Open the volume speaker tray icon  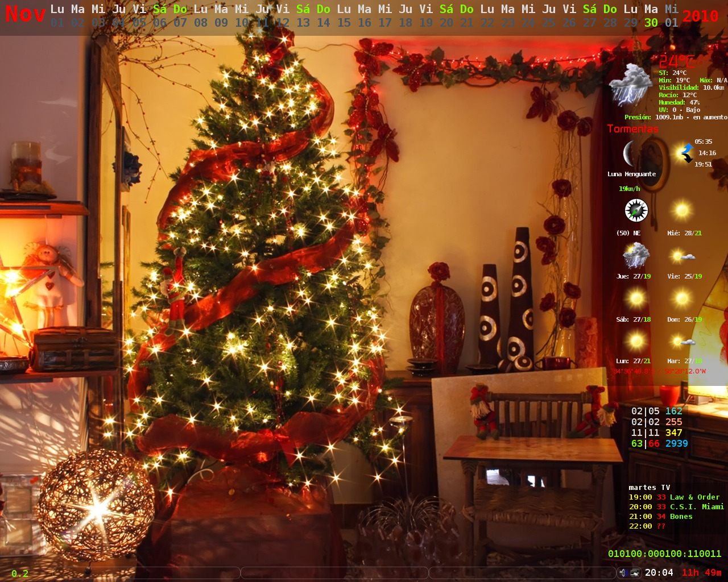point(624,572)
